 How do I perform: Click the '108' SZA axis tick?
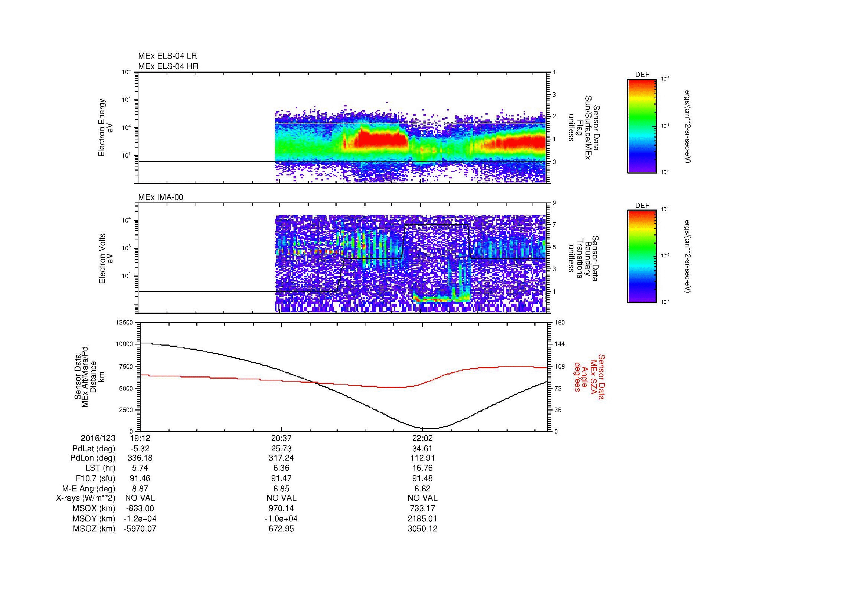[560, 366]
